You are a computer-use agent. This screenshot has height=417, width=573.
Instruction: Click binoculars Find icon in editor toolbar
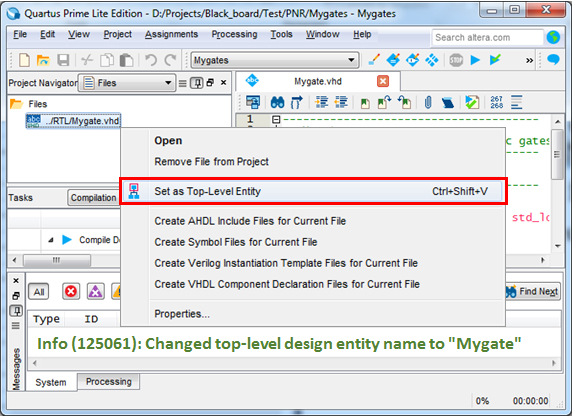click(x=277, y=102)
